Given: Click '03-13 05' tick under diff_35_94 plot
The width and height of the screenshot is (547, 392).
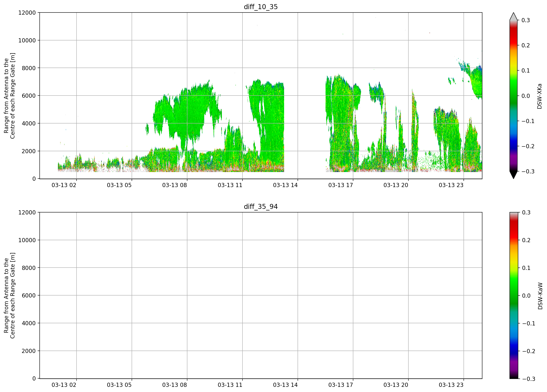Looking at the screenshot, I should point(119,385).
